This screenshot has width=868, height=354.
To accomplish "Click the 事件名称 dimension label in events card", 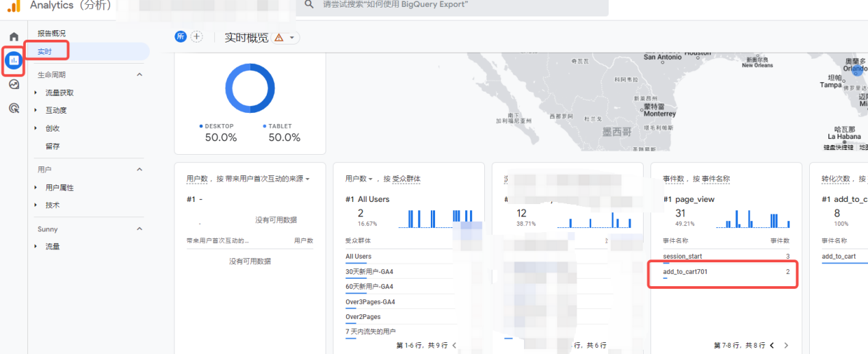I will pos(715,179).
